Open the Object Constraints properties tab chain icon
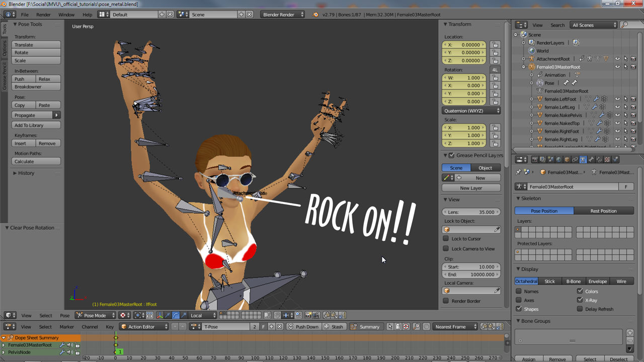 (575, 159)
